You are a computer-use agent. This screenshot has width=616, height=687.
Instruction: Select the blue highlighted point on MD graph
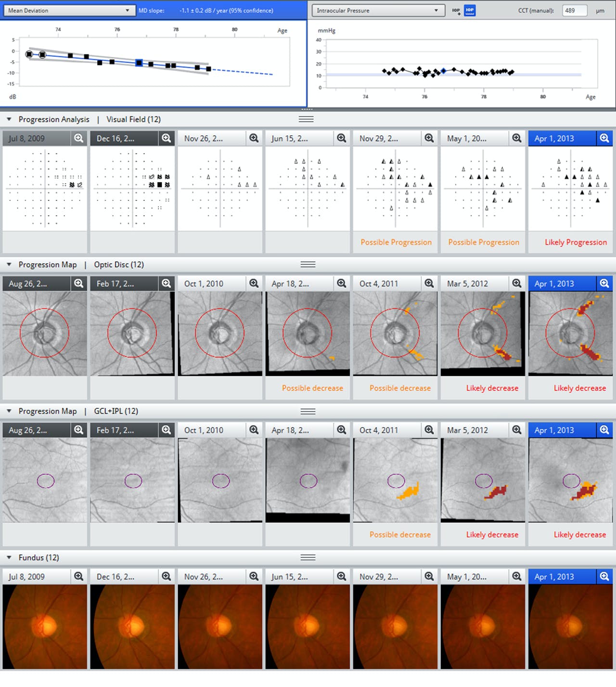coord(139,63)
